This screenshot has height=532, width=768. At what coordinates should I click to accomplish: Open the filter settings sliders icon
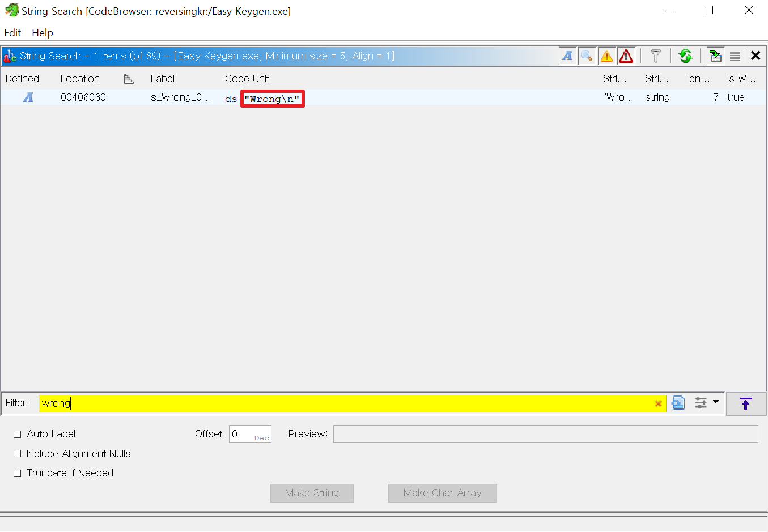click(x=701, y=403)
